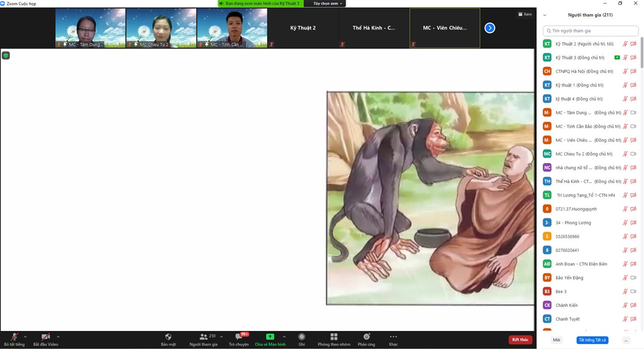Open Phòng theo nhóm breakout rooms

(x=334, y=339)
